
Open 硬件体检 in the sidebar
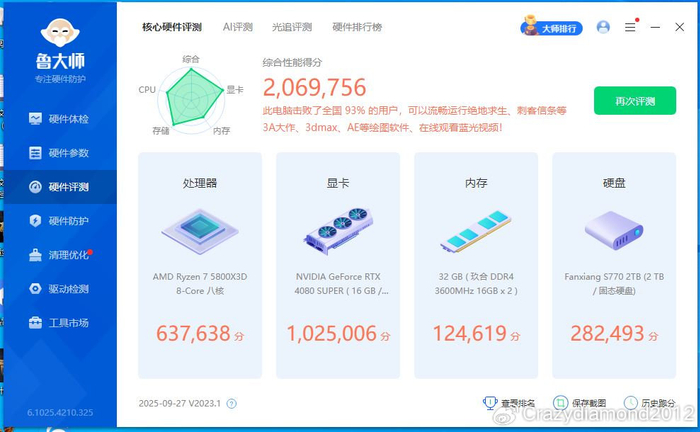pyautogui.click(x=59, y=119)
